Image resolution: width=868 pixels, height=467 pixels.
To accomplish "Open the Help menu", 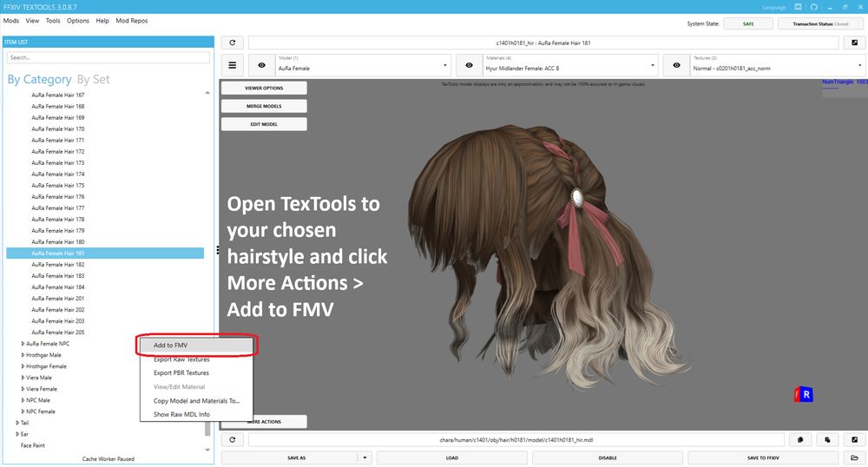I will point(102,21).
